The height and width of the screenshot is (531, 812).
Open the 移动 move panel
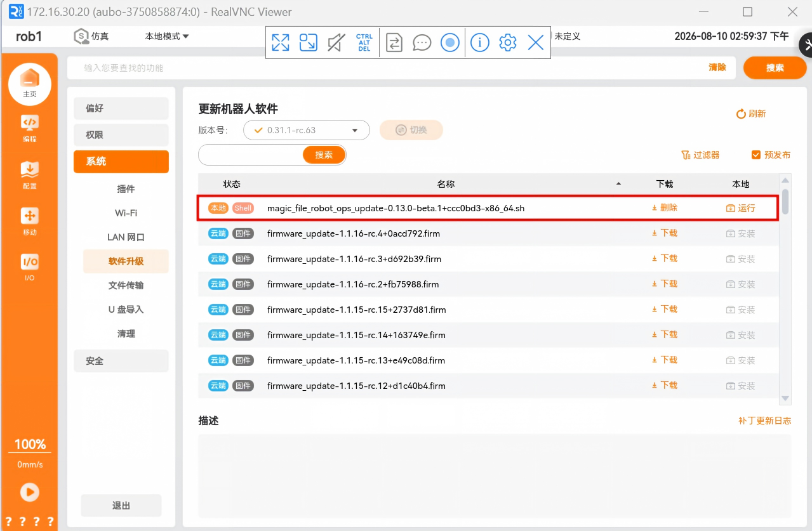pos(29,221)
